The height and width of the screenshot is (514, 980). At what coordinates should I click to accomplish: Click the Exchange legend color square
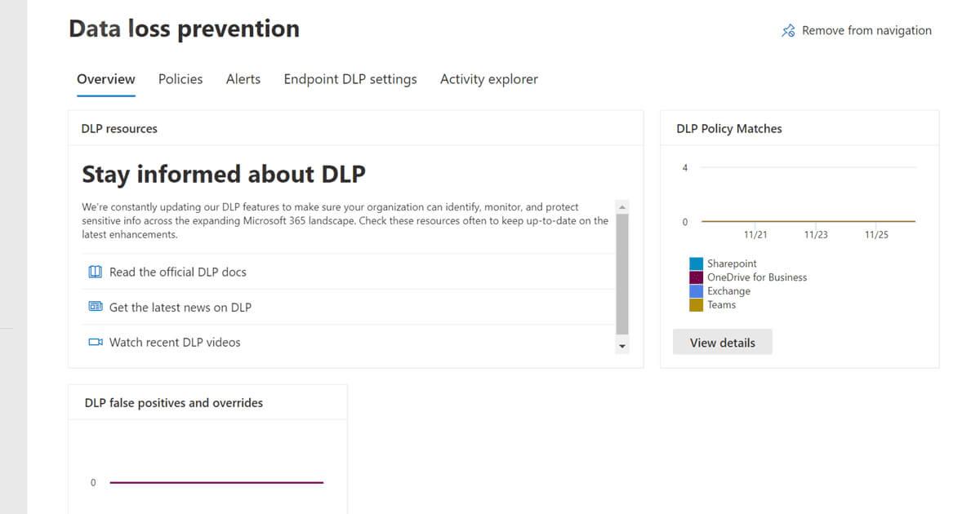tap(696, 291)
